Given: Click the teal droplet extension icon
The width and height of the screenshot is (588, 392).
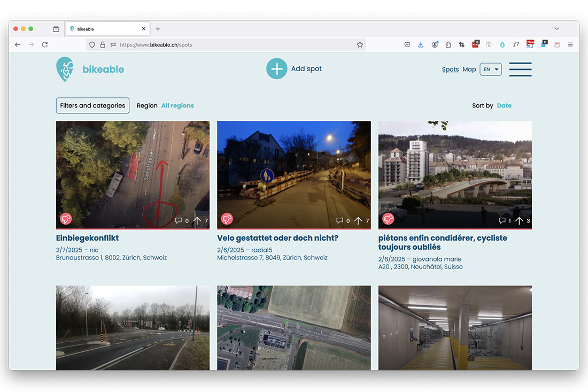Looking at the screenshot, I should point(502,44).
